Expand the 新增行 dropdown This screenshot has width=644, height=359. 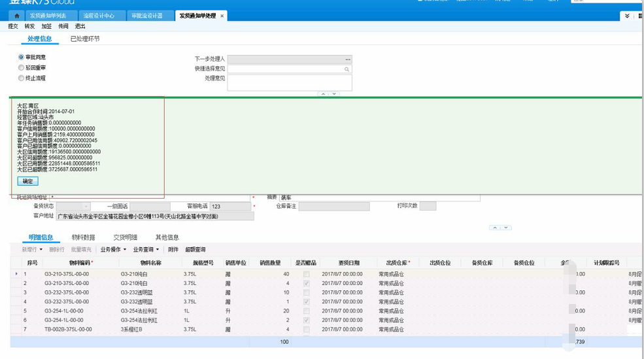[41, 249]
